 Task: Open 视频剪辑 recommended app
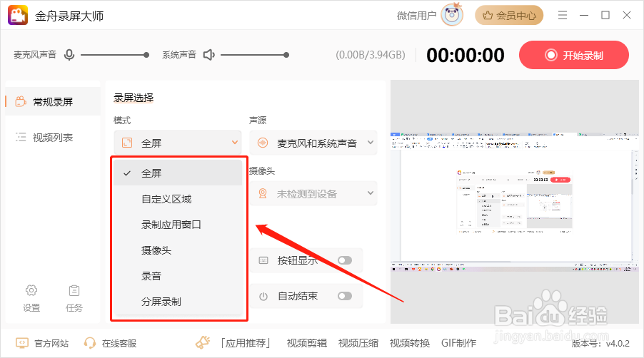(x=307, y=343)
